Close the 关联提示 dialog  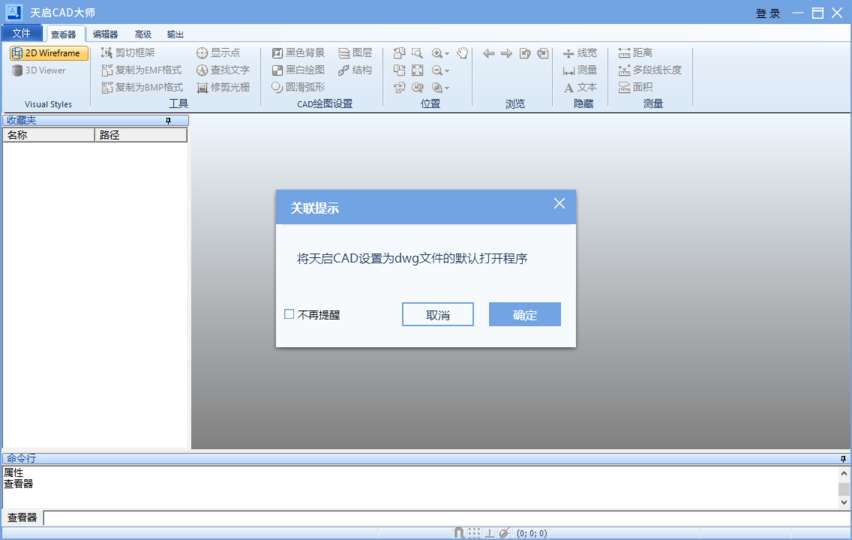(559, 204)
